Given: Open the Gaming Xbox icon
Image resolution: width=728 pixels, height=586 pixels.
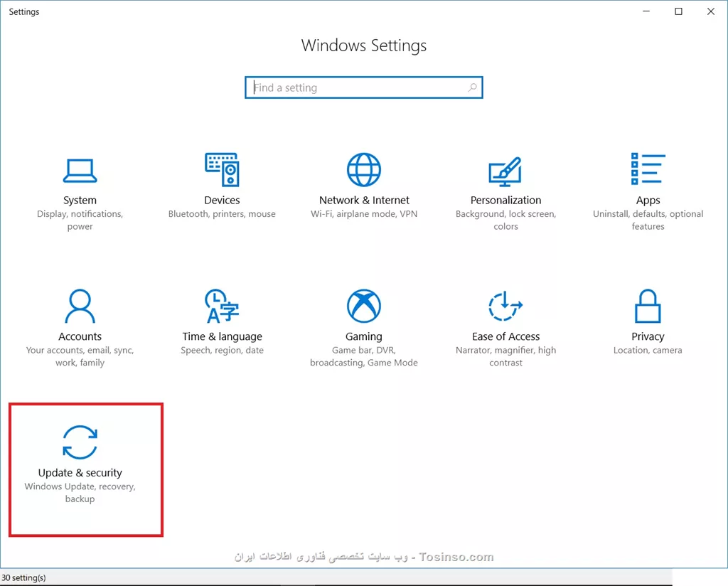Looking at the screenshot, I should pyautogui.click(x=364, y=306).
